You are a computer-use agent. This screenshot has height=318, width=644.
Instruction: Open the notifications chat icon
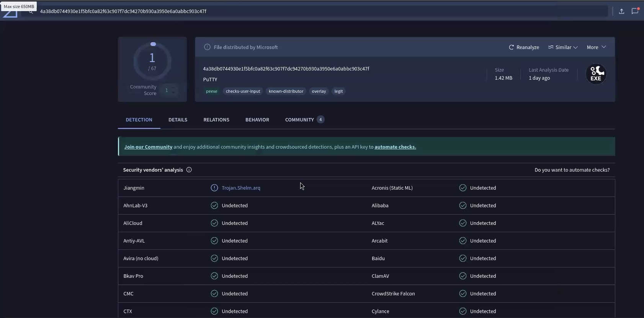(635, 11)
